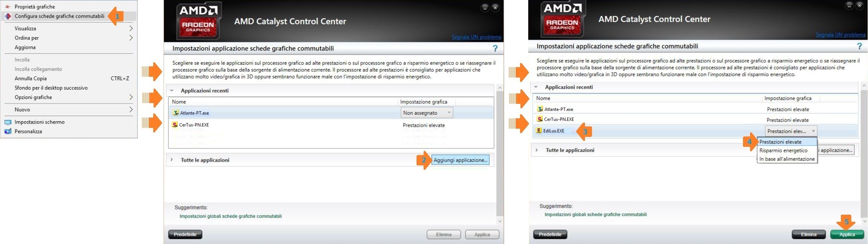868x244 pixels.
Task: Click Predefinite button in EdiLus window
Action: point(550,234)
